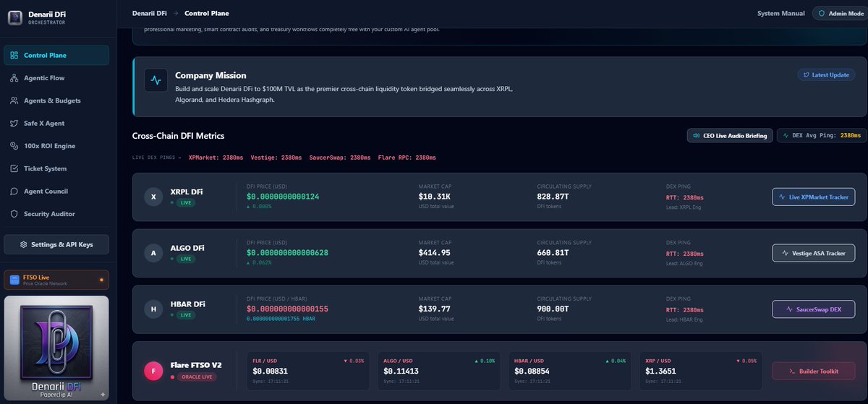Image resolution: width=868 pixels, height=404 pixels.
Task: Open Agentic Flow in the sidebar
Action: (x=56, y=78)
